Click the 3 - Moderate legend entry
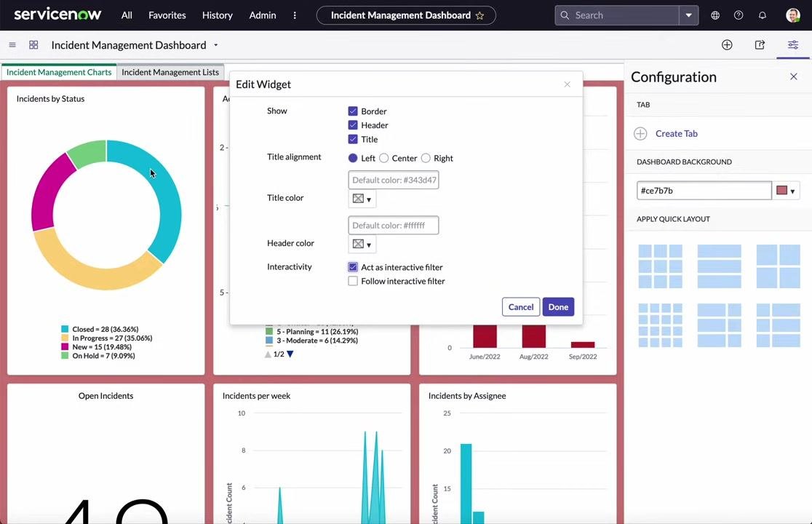 [311, 340]
